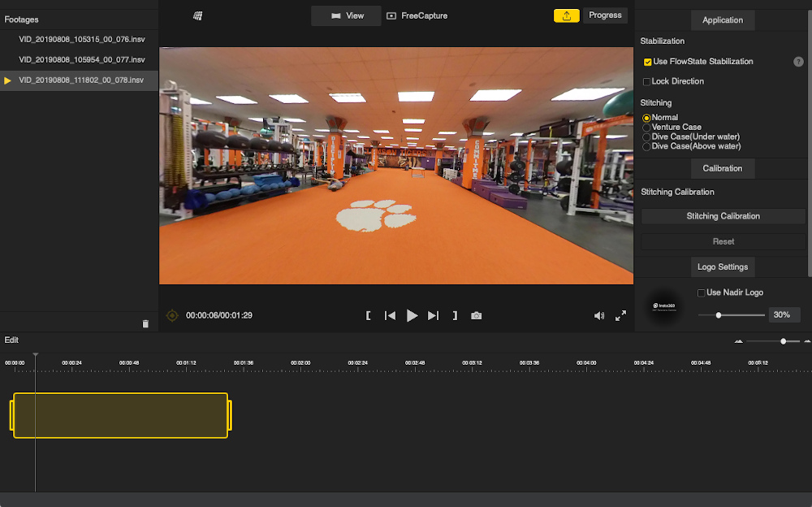The height and width of the screenshot is (507, 812).
Task: Click the tracking target icon beside the timecode
Action: pyautogui.click(x=172, y=315)
